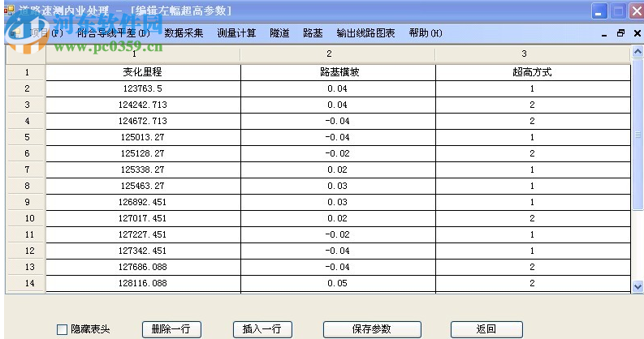
Task: Click the table scroll-down arrow
Action: point(638,286)
